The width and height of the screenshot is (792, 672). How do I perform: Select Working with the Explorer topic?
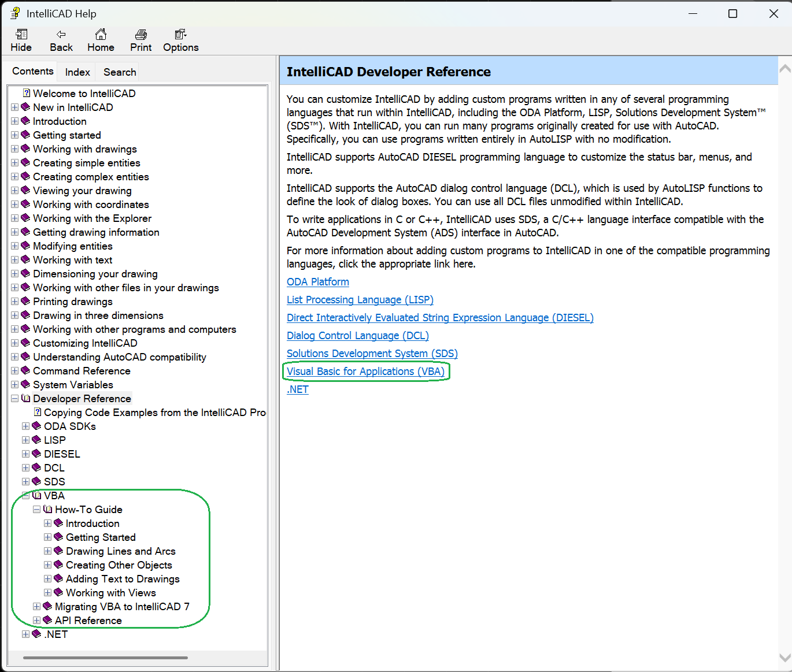(92, 218)
